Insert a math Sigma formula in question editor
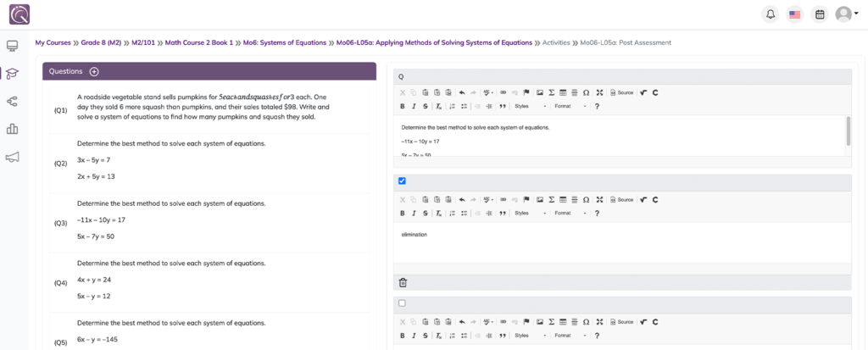 pos(551,92)
